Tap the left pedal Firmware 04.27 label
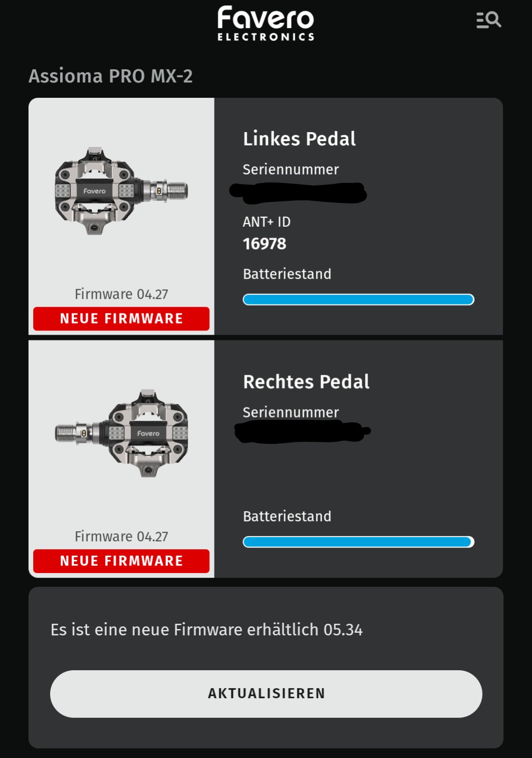 click(122, 294)
